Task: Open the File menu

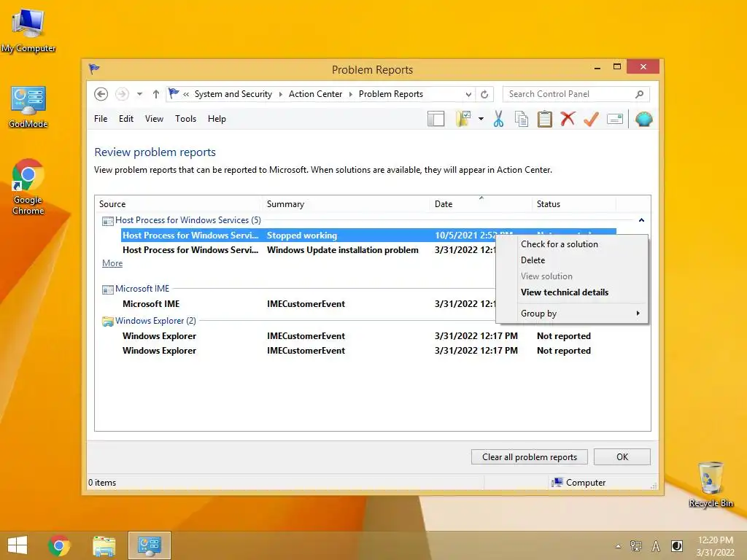Action: click(101, 119)
